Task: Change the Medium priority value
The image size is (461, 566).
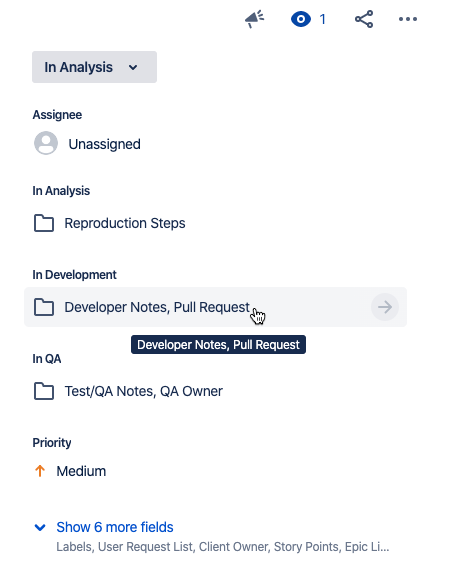Action: pos(81,471)
